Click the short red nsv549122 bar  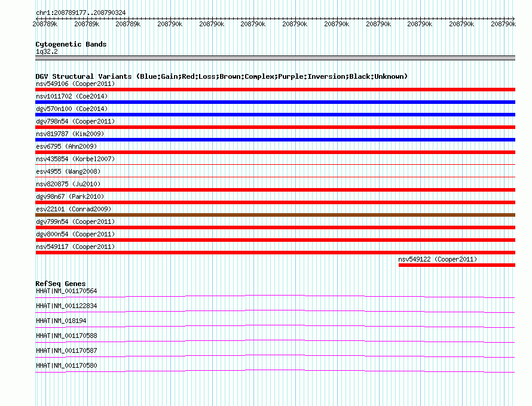pos(457,265)
